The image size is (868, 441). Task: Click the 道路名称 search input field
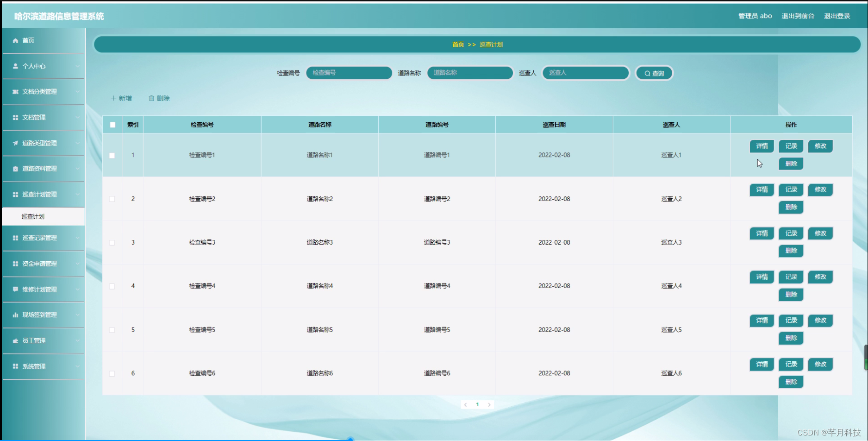[x=469, y=73]
